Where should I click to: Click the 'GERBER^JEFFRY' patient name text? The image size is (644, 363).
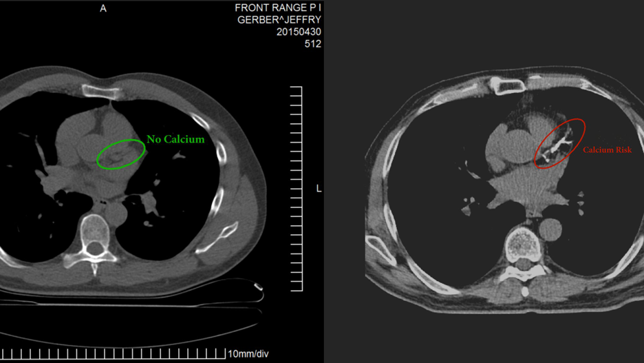tap(279, 20)
